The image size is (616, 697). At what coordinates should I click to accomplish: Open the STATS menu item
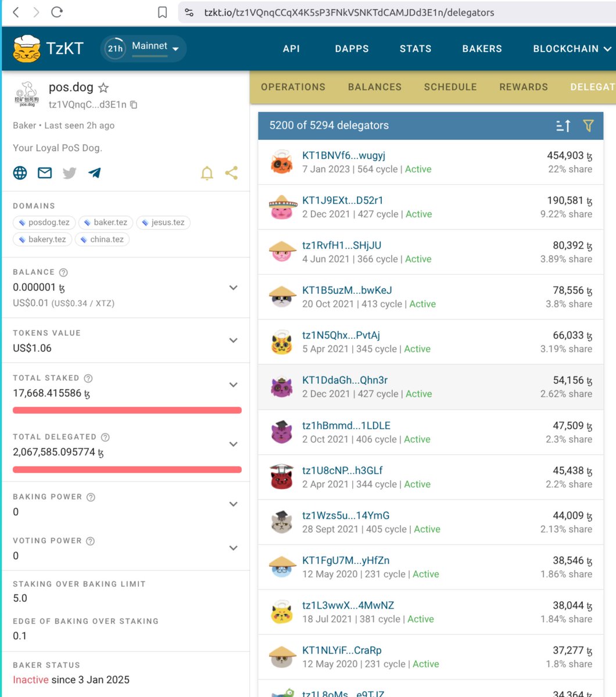pyautogui.click(x=416, y=49)
